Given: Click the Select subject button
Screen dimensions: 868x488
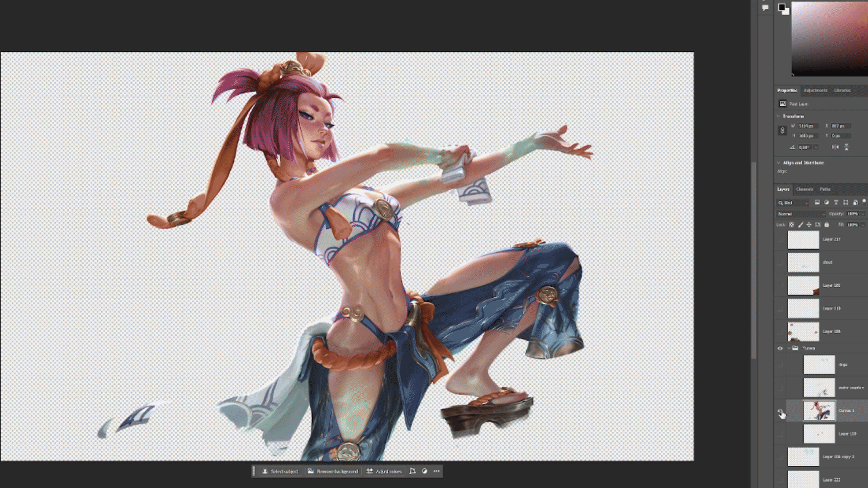Looking at the screenshot, I should point(280,471).
